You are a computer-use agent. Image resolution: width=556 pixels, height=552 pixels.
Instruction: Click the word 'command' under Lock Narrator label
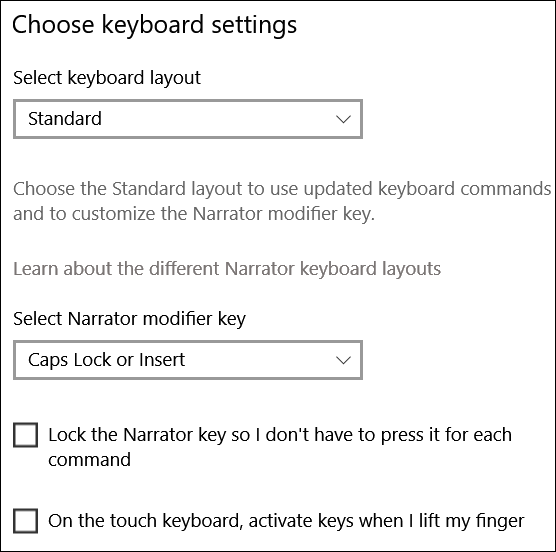[x=89, y=460]
